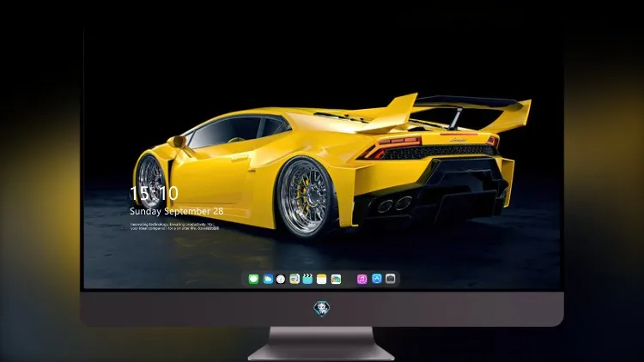Open the teal clapperboard video app

point(307,280)
